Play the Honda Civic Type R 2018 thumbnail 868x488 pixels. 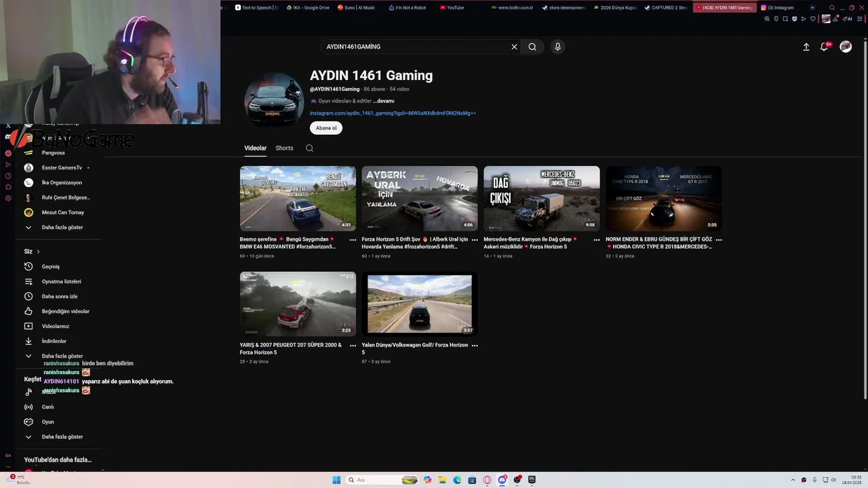pos(664,199)
